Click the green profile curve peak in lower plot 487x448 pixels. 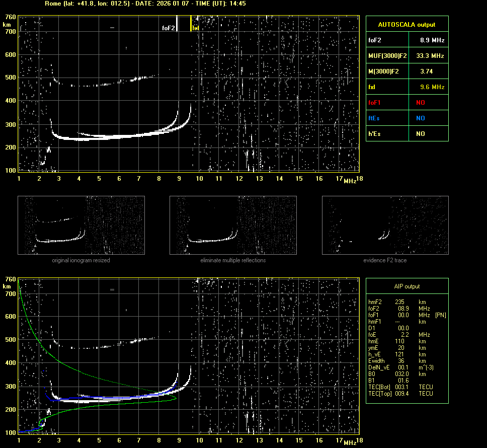click(176, 398)
